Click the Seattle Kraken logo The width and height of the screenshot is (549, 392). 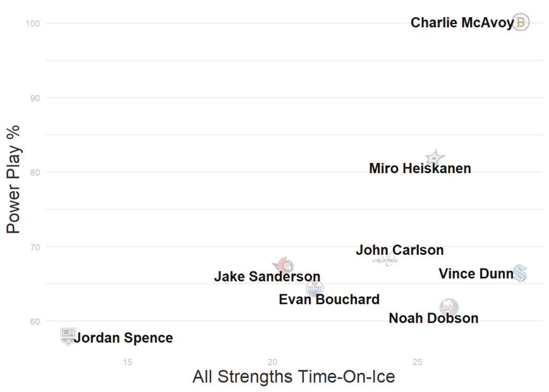(520, 273)
